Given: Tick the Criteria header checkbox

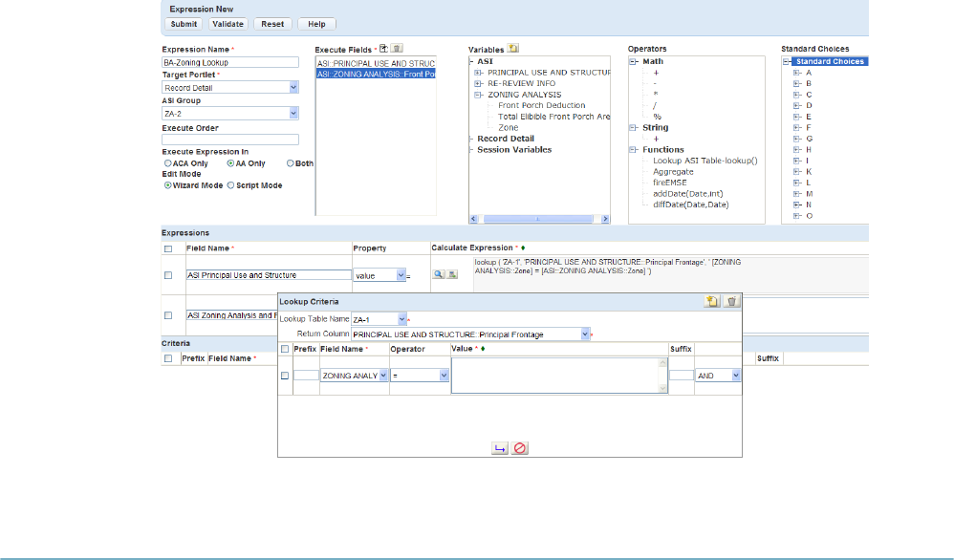Looking at the screenshot, I should pos(168,358).
